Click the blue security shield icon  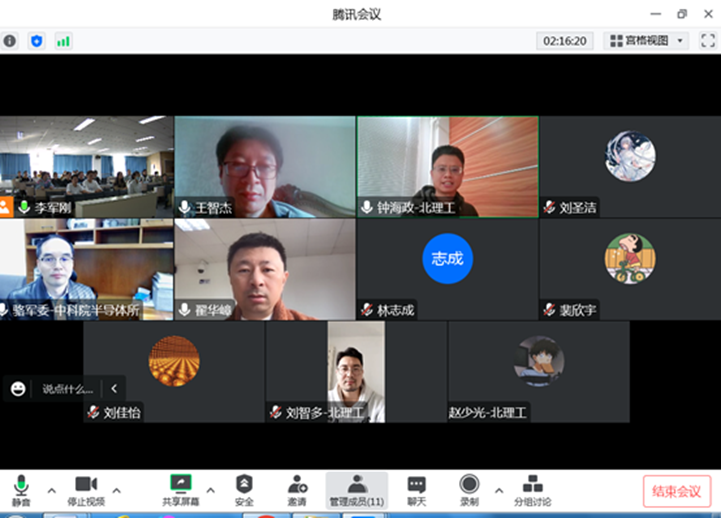[x=37, y=41]
